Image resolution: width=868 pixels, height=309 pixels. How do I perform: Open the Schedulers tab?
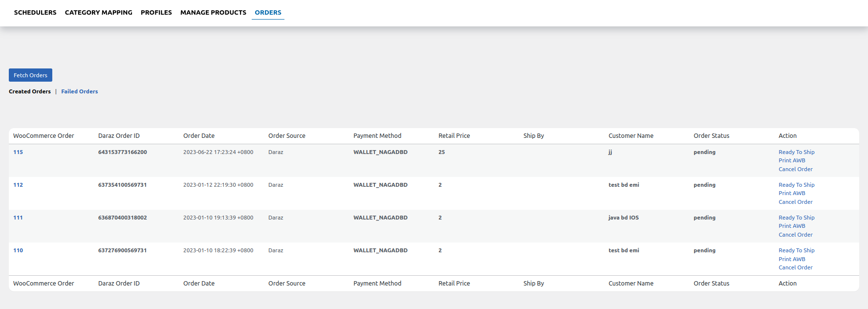(x=35, y=13)
